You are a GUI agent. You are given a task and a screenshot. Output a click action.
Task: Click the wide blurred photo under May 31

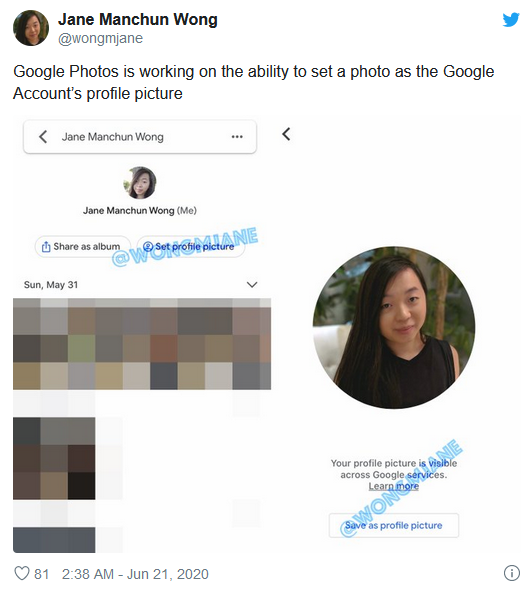click(142, 344)
